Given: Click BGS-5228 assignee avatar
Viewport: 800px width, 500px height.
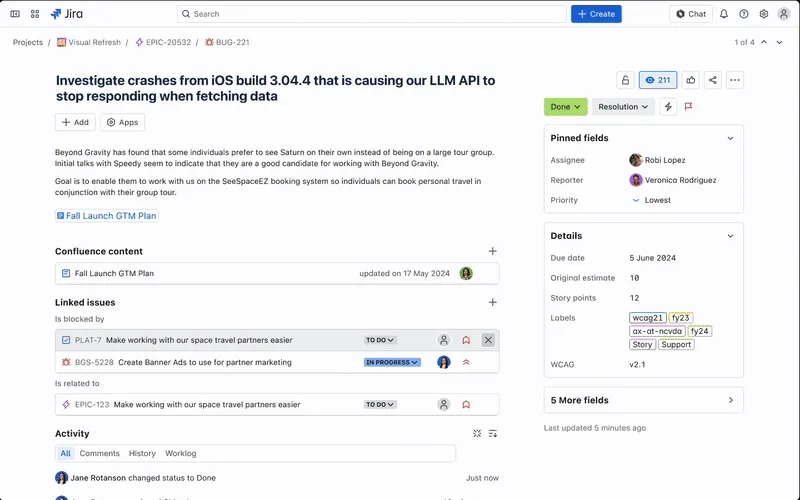Looking at the screenshot, I should pyautogui.click(x=444, y=362).
